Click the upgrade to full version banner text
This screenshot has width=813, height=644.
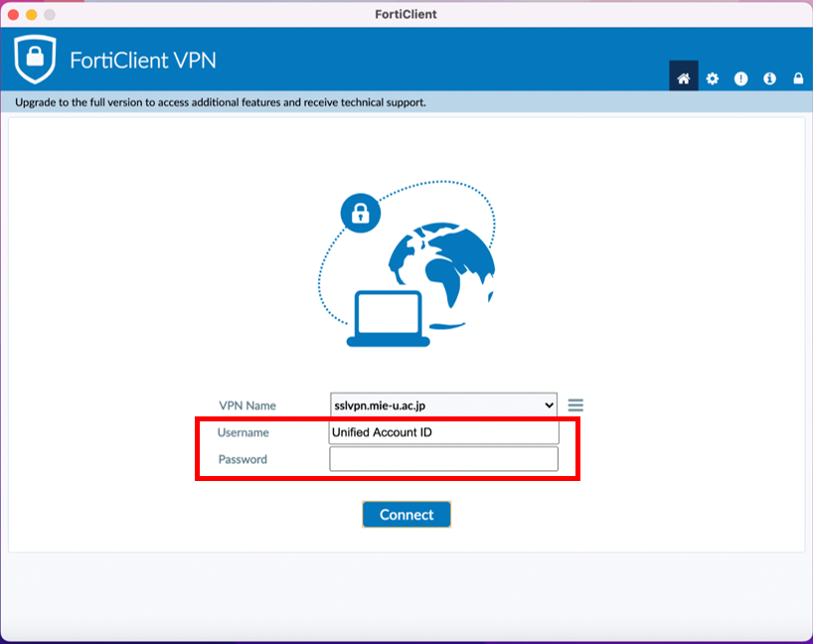pos(221,102)
